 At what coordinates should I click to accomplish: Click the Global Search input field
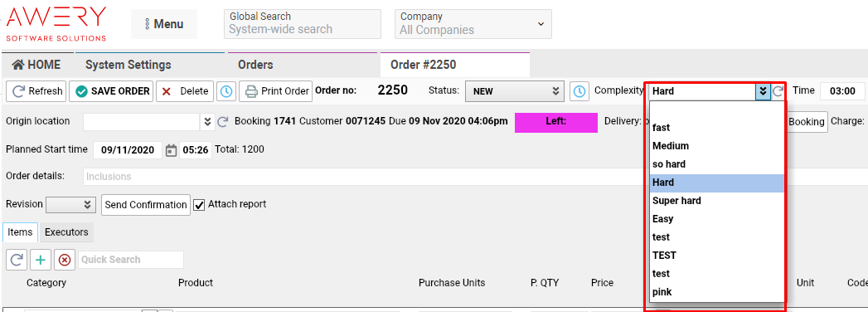click(303, 24)
